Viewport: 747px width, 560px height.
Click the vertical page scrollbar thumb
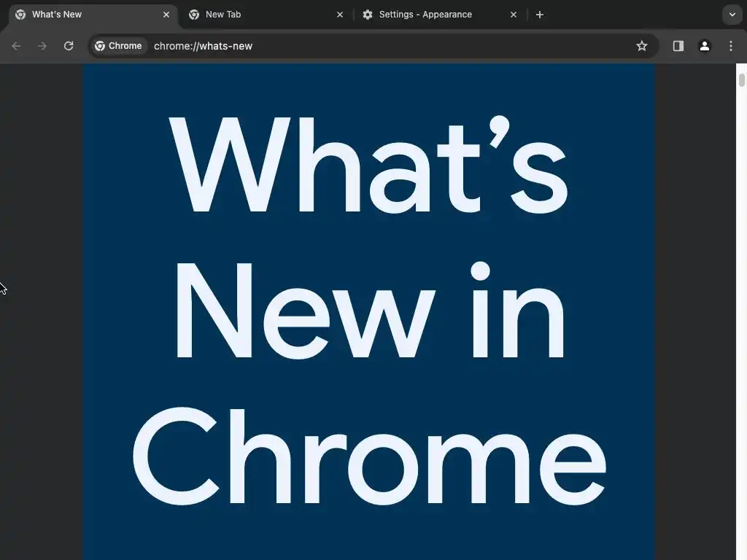[742, 80]
